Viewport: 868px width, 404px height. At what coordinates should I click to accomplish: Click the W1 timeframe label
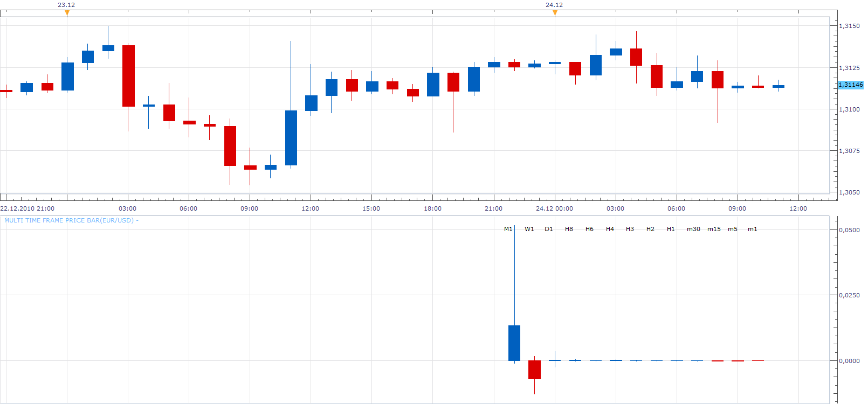click(529, 229)
